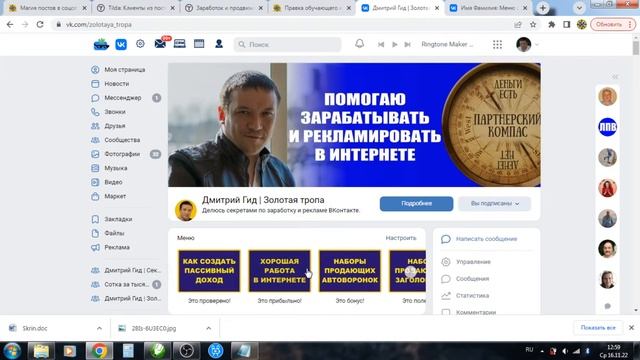
Task: Click 'Написать сообщение' link
Action: pos(486,239)
